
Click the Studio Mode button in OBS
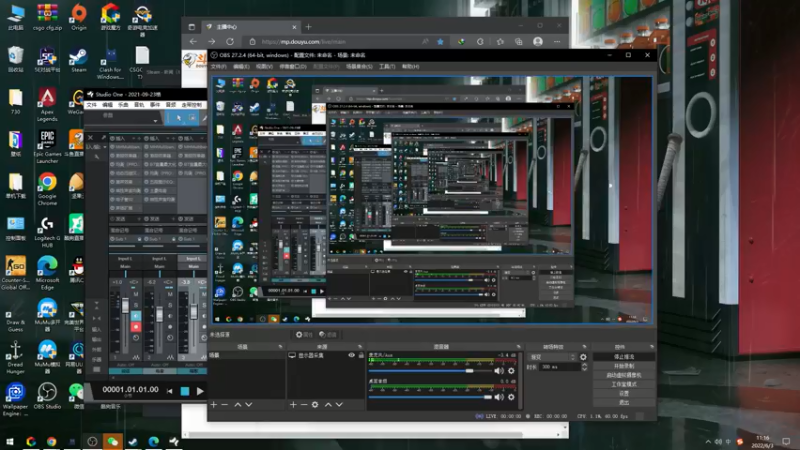(x=624, y=384)
